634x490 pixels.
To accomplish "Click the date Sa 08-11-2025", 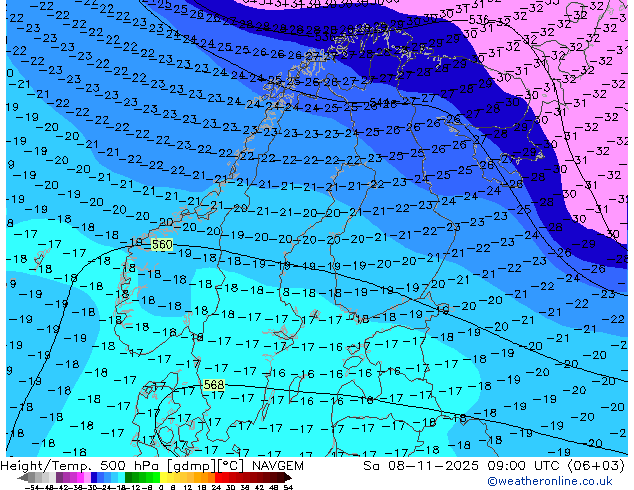I will pos(422,466).
